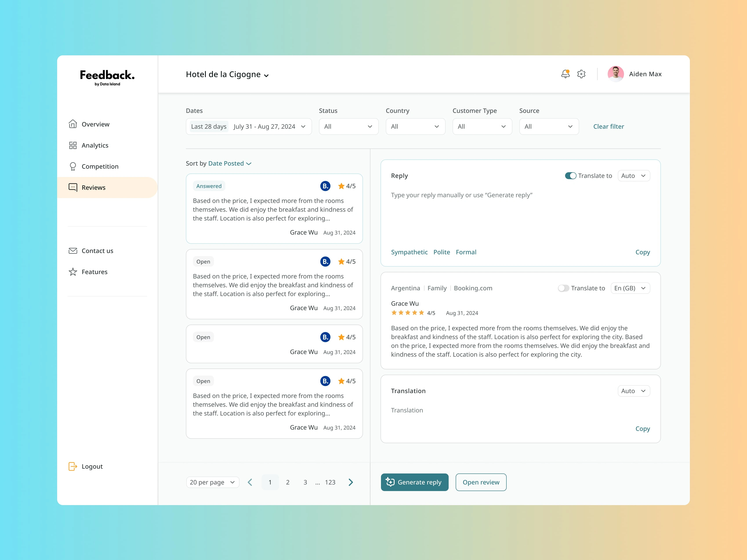Screen dimensions: 747x560
Task: Click the Features star icon
Action: pyautogui.click(x=73, y=272)
